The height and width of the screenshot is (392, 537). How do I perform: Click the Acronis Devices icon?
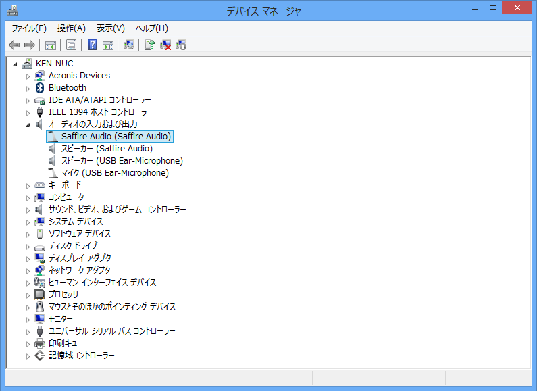point(40,76)
